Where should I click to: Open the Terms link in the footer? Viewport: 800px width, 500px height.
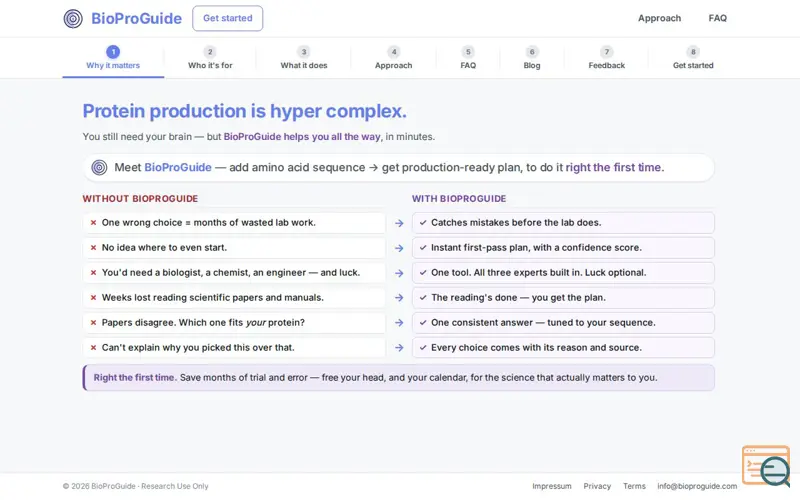[x=634, y=487]
